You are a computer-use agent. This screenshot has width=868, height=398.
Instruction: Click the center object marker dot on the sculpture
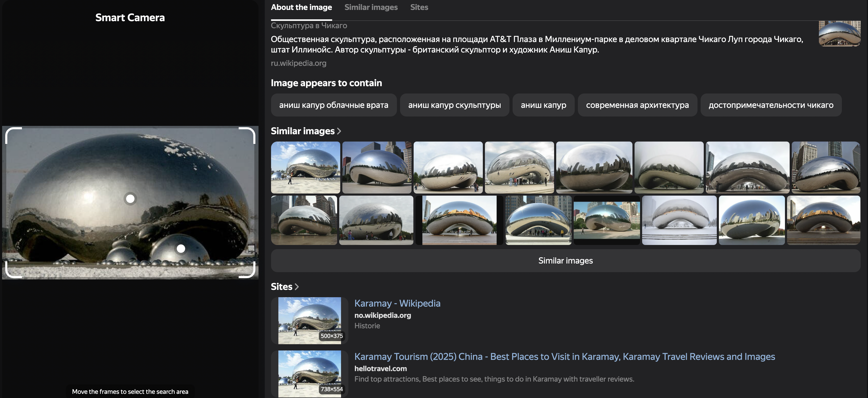(x=130, y=199)
